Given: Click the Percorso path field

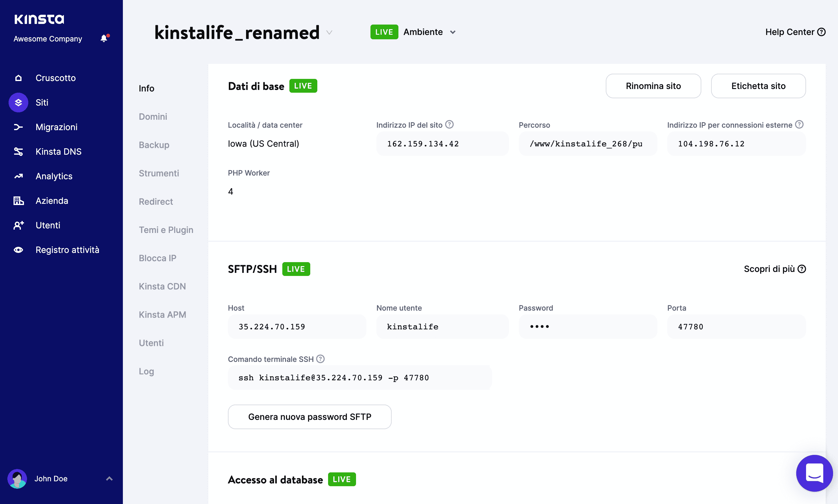Looking at the screenshot, I should coord(588,144).
